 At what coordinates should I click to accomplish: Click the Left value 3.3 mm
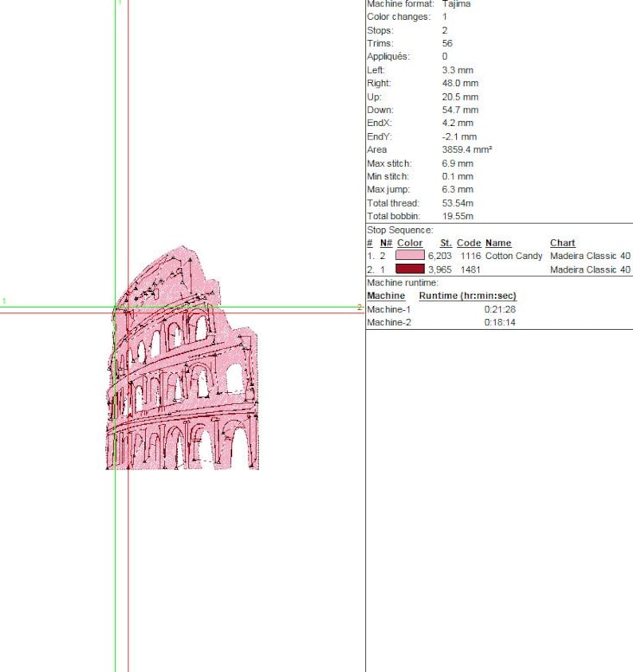(458, 70)
